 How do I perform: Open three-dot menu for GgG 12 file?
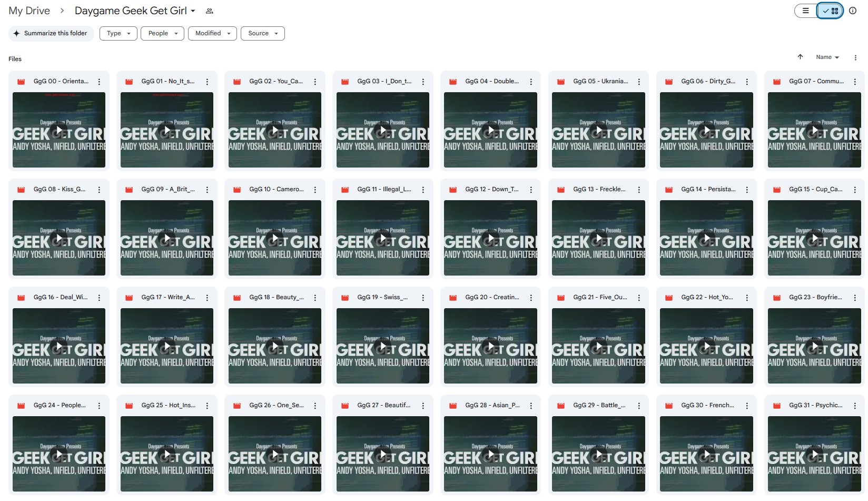(531, 190)
